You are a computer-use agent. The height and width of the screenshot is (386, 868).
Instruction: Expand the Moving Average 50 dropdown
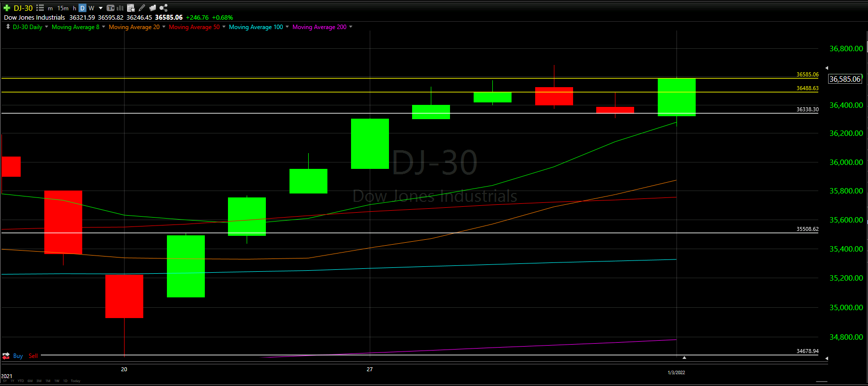(x=224, y=27)
